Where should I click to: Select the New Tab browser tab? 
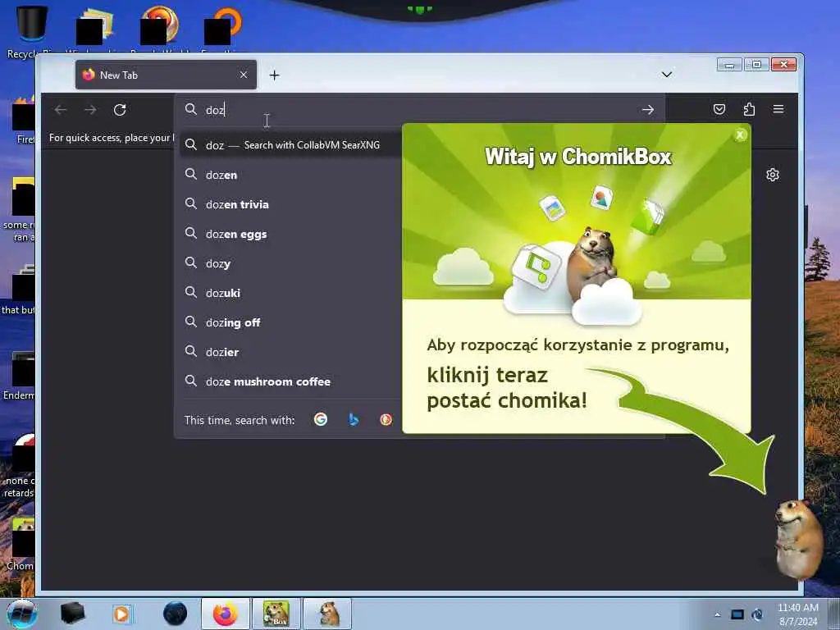[x=166, y=75]
